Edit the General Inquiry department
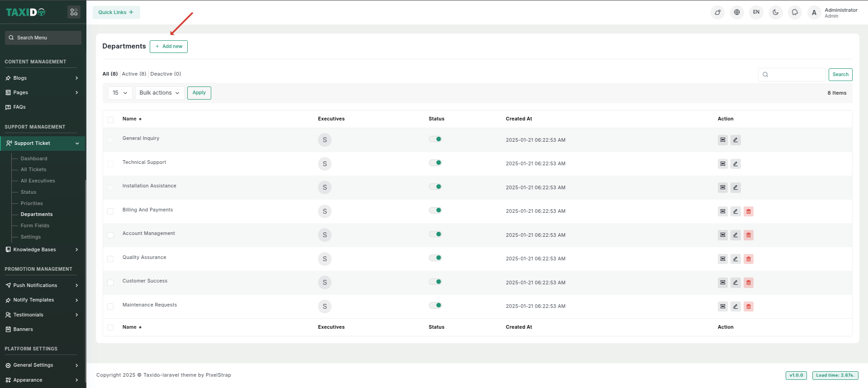 pos(735,140)
